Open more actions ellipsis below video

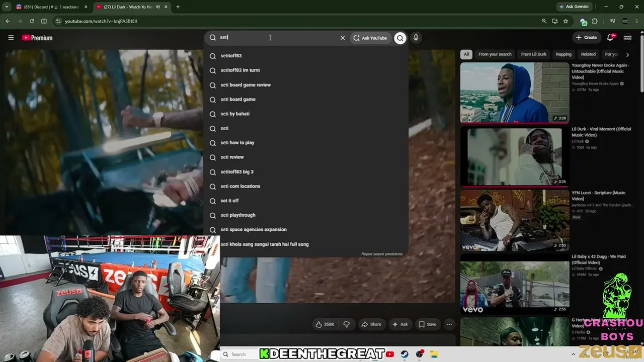point(449,324)
